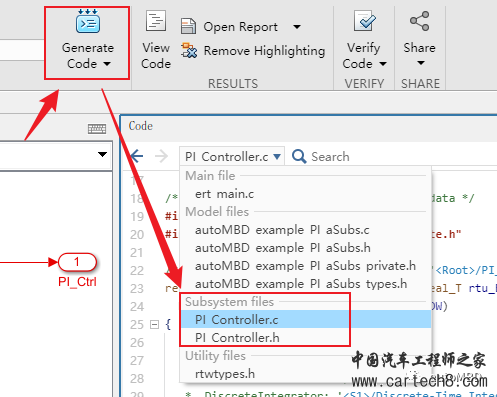This screenshot has height=397, width=497.
Task: Go back with the Code panel's left arrow
Action: tap(137, 156)
